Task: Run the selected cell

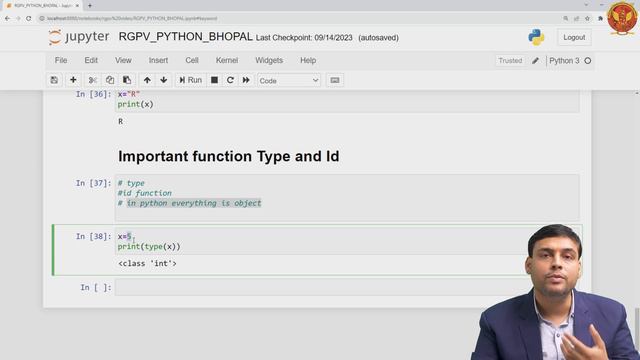Action: click(x=191, y=80)
